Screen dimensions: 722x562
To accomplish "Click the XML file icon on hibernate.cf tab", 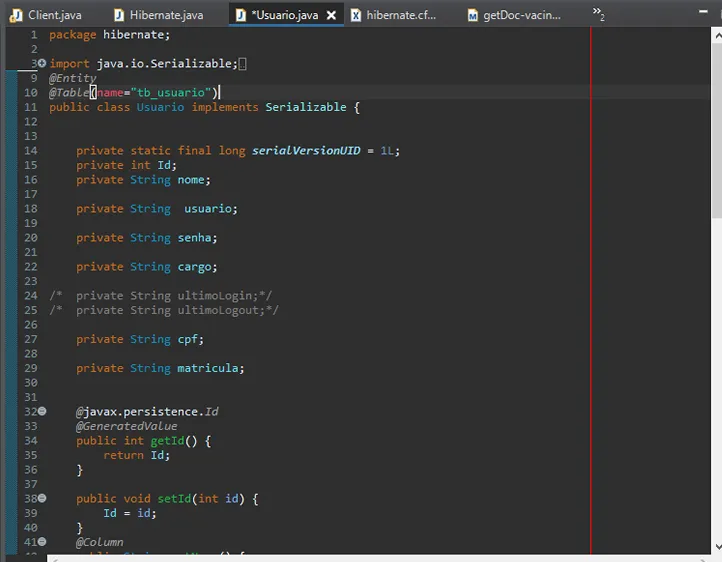I will coord(356,15).
